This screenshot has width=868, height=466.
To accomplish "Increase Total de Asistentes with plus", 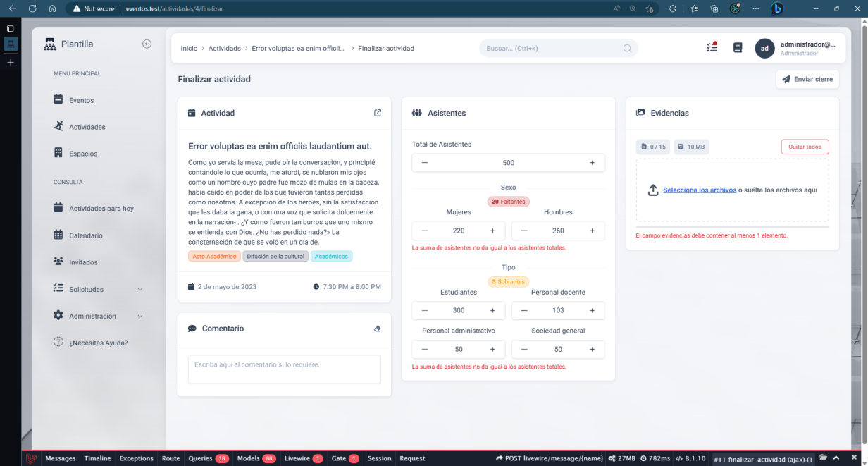I will (592, 163).
